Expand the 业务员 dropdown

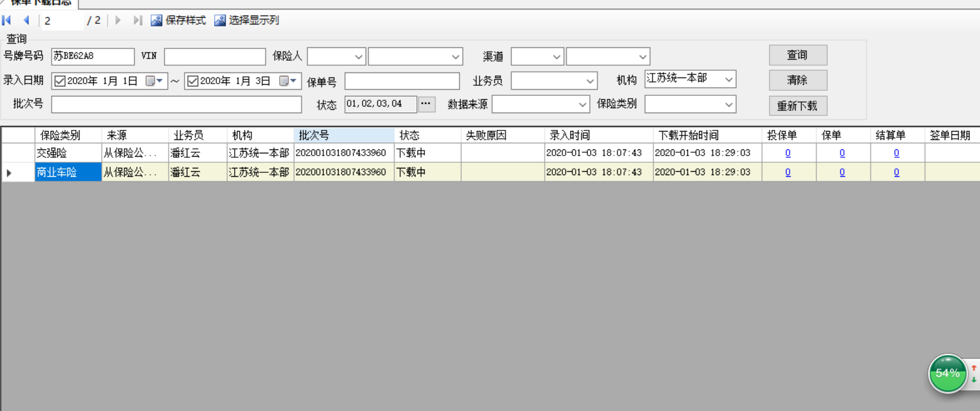click(589, 81)
